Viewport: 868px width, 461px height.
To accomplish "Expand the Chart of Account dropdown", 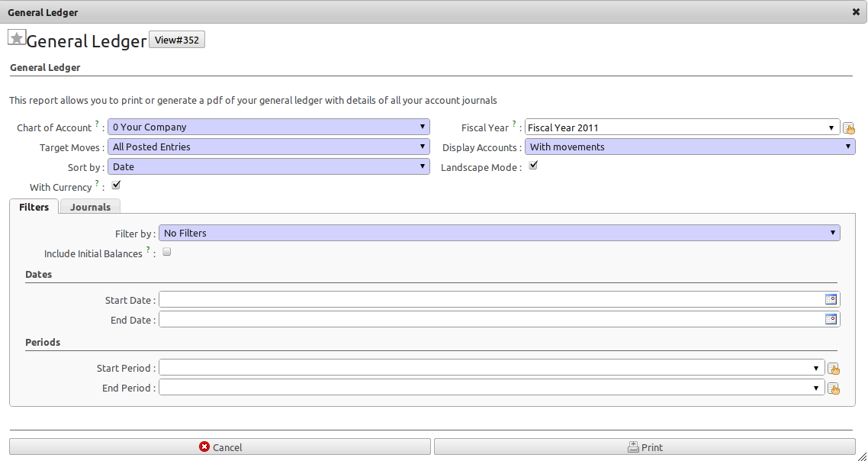I will point(268,127).
